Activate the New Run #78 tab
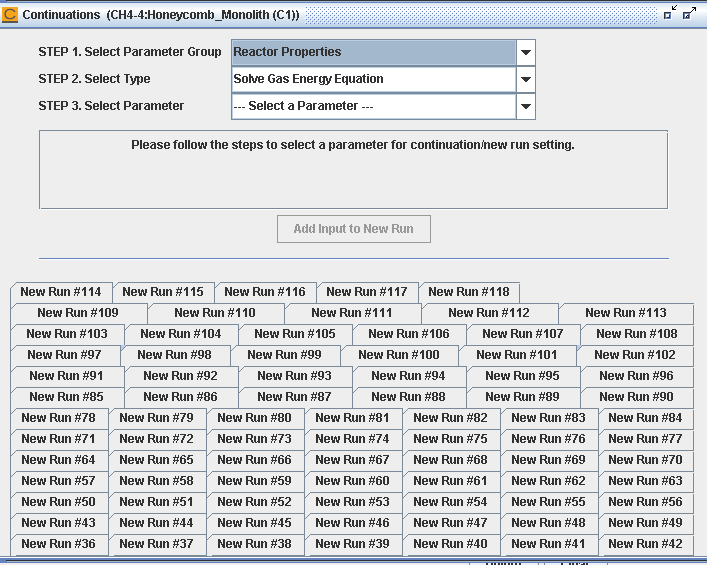This screenshot has height=565, width=707. tap(59, 418)
